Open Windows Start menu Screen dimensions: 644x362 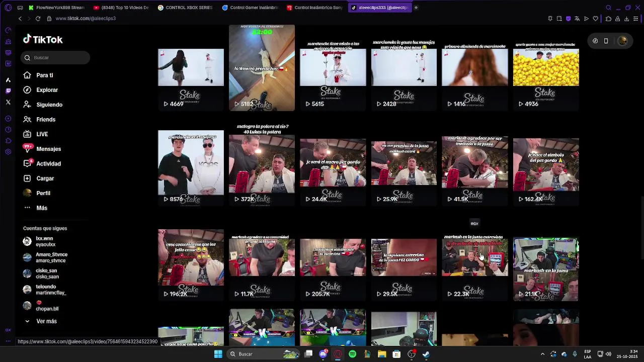[218, 354]
